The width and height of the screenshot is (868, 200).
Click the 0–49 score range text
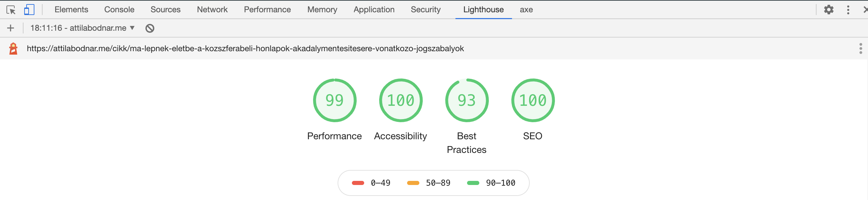pyautogui.click(x=381, y=183)
